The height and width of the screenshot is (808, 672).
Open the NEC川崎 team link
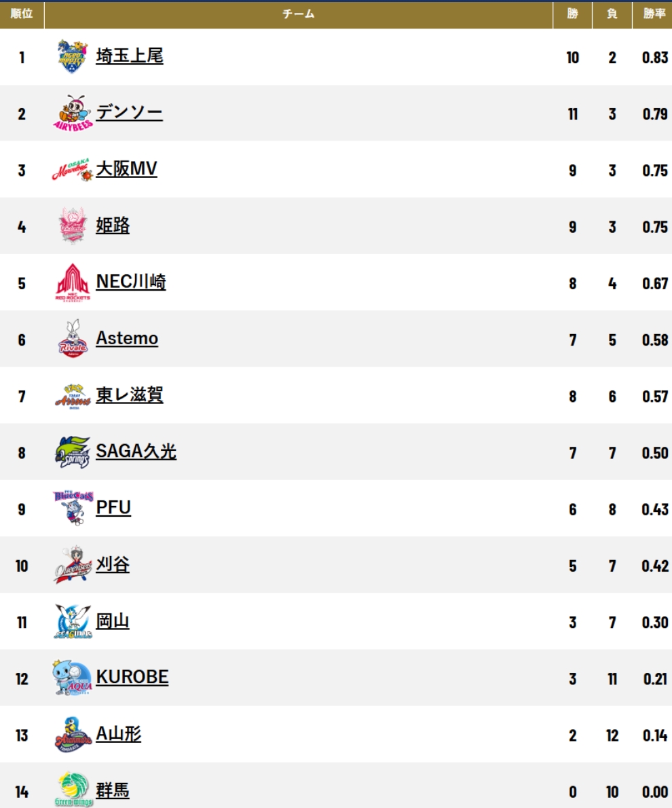(131, 282)
